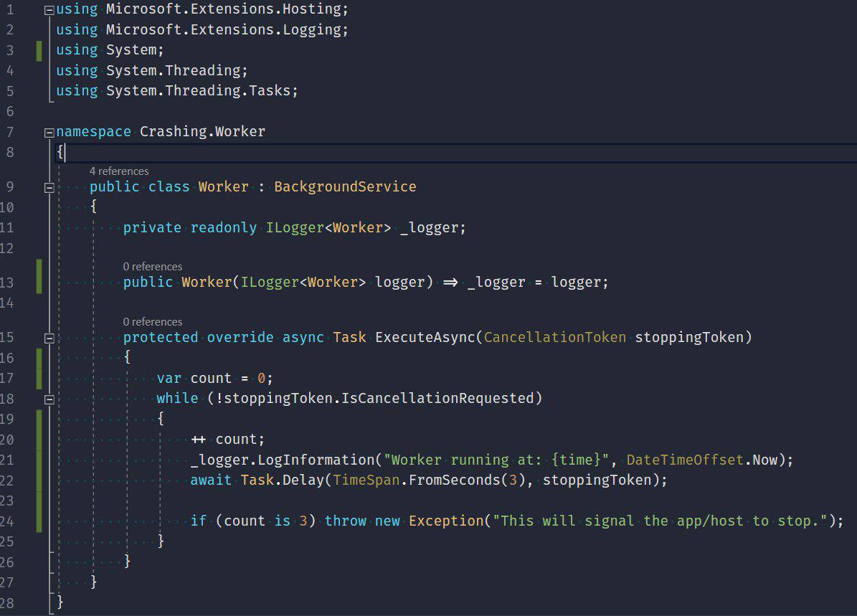Click the "This will signal the app/host to stop." string

[660, 521]
